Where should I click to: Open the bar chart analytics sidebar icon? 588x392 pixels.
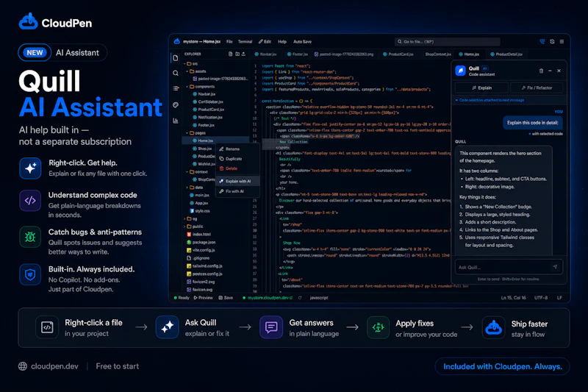point(176,121)
